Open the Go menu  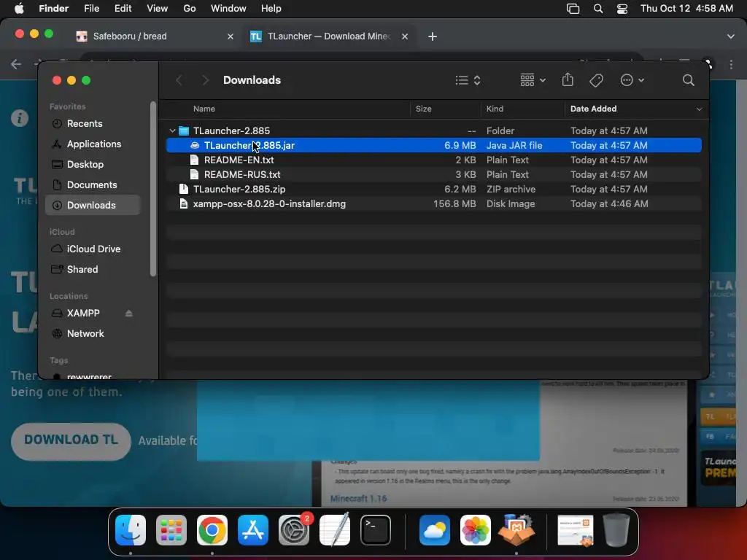190,9
